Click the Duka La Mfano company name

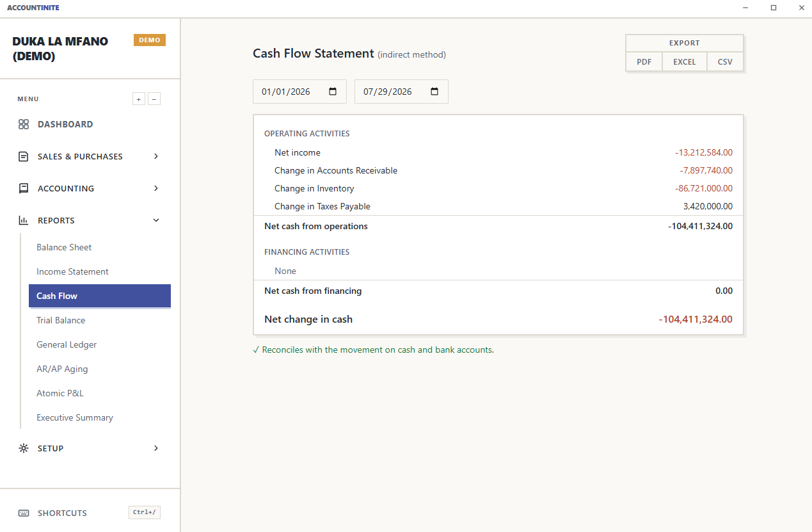(60, 49)
